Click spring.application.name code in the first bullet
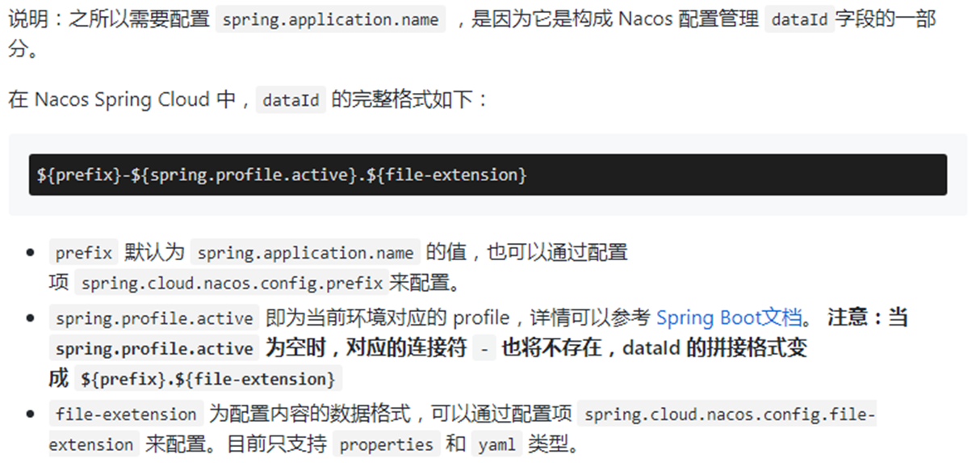Screen dimensions: 980x463 pos(306,253)
